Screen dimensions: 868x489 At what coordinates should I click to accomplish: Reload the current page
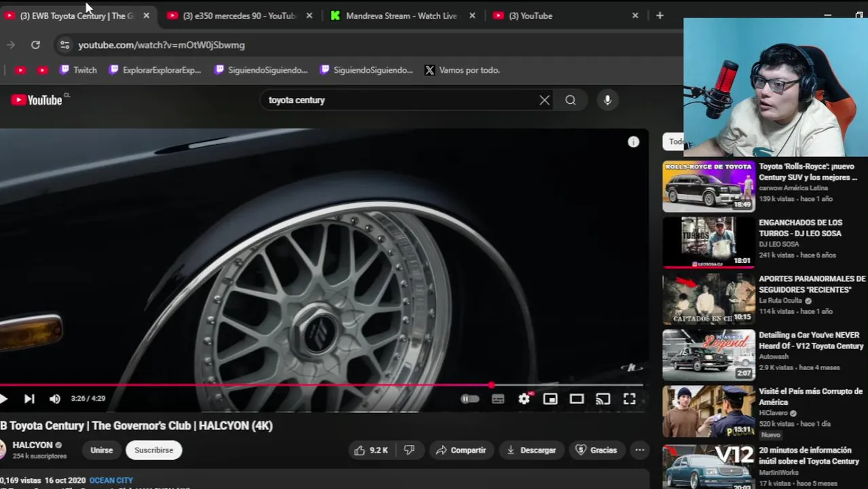pyautogui.click(x=35, y=45)
